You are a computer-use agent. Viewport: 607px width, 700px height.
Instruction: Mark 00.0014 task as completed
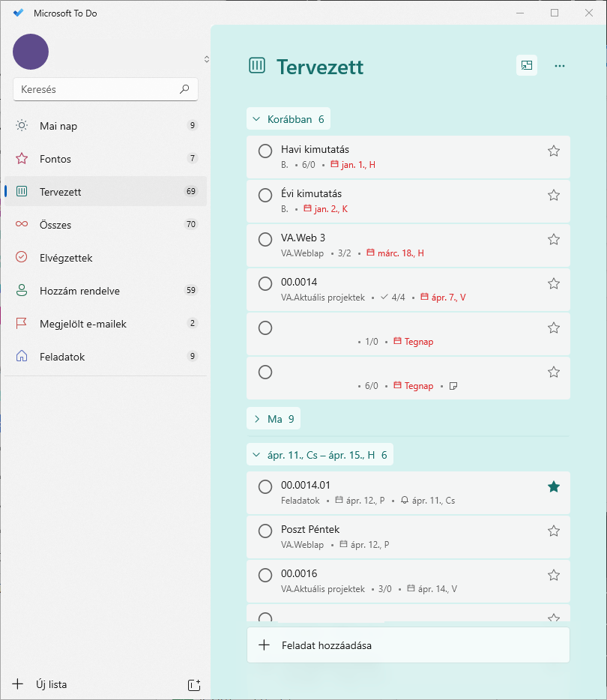[x=265, y=284]
